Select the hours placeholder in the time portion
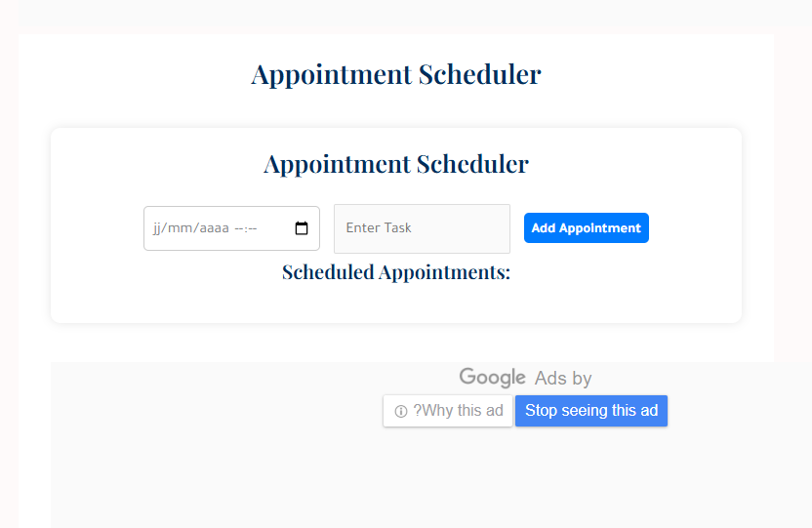Screen dimensions: 812x528 pyautogui.click(x=238, y=228)
